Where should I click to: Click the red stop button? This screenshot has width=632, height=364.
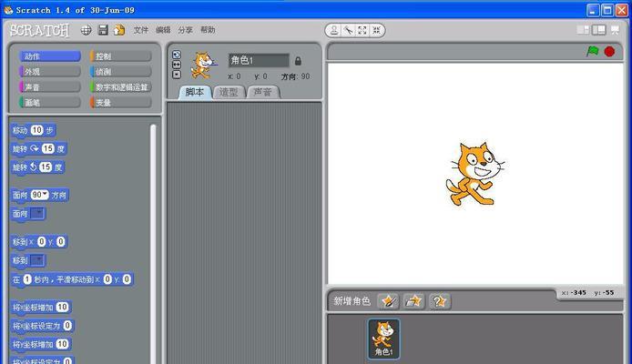609,52
